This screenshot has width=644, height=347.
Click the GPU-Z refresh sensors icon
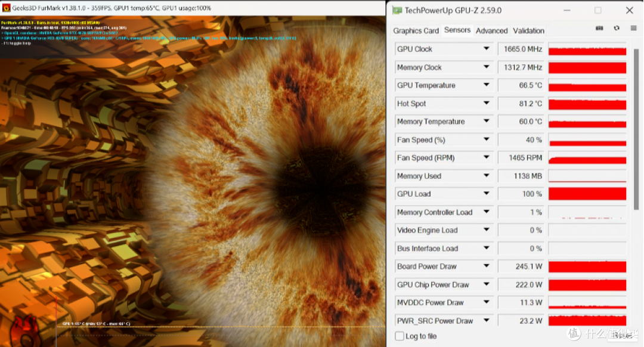tap(616, 29)
